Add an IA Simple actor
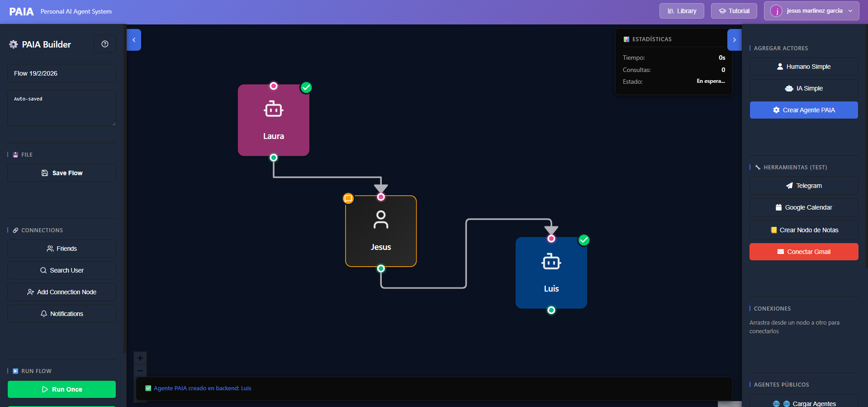This screenshot has width=868, height=407. pyautogui.click(x=804, y=88)
